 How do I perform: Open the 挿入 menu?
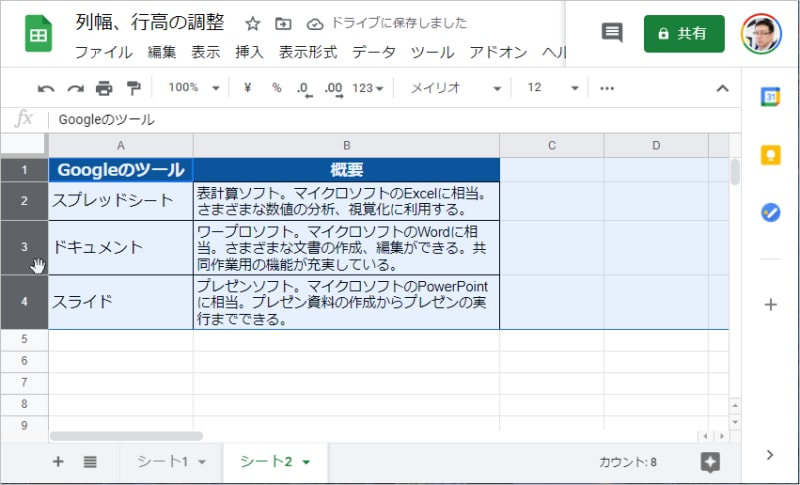(x=249, y=52)
